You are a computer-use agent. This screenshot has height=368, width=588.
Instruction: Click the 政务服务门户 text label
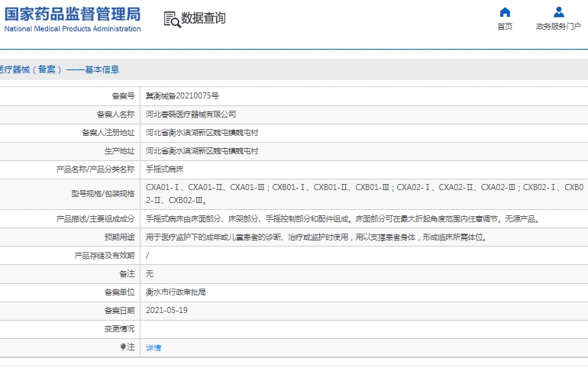click(x=558, y=26)
